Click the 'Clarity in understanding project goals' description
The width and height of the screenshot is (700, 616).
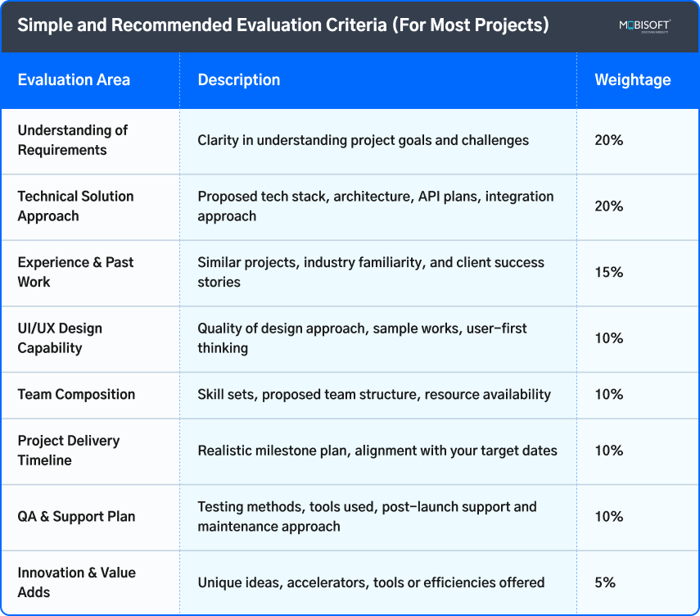(363, 140)
